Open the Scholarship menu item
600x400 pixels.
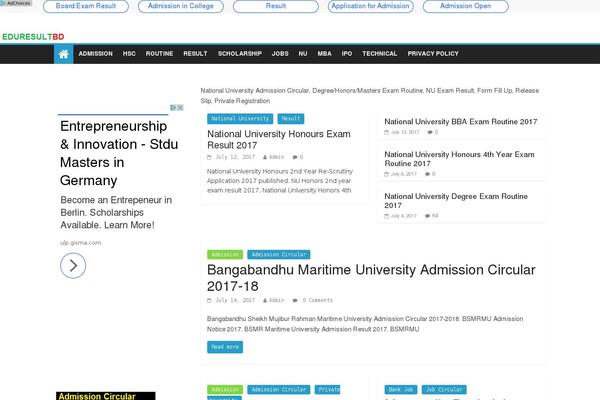click(240, 54)
